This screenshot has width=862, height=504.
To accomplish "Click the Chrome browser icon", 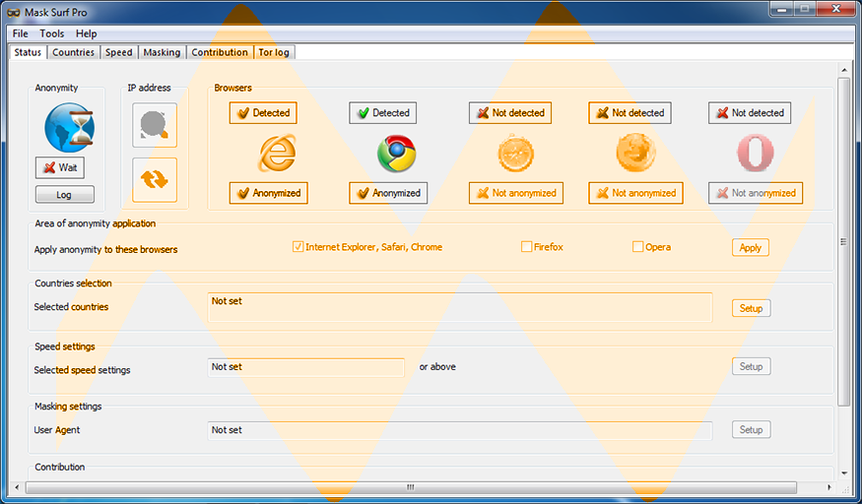I will 396,154.
